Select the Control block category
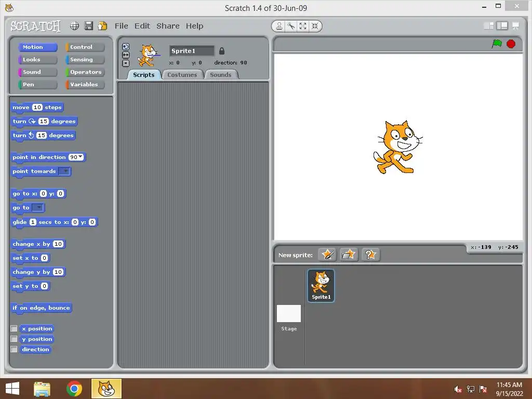532x399 pixels. 85,47
